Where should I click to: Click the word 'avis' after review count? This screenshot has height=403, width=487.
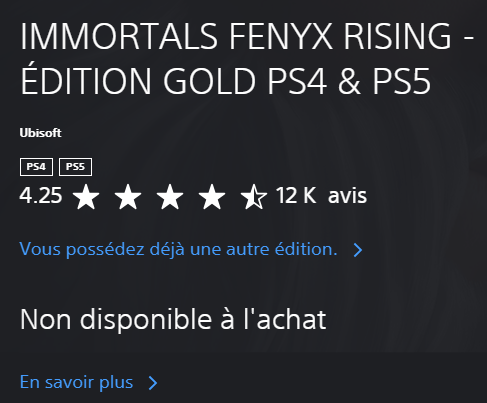tap(347, 196)
